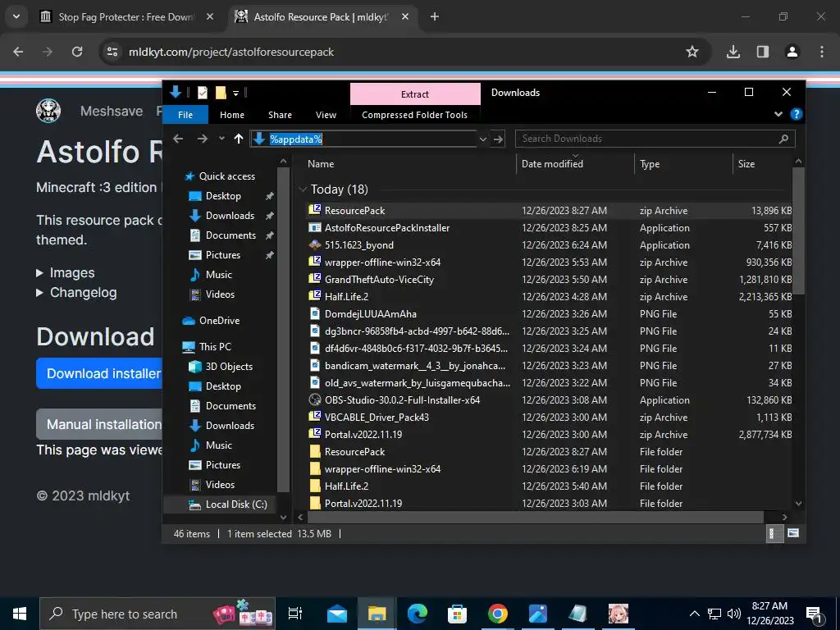Select This PC in navigation pane
The image size is (840, 630).
point(215,347)
